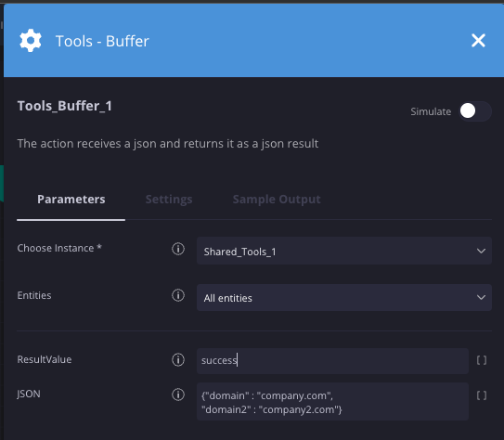Screen dimensions: 504x440
Task: Click the Simulate label text
Action: [x=431, y=111]
